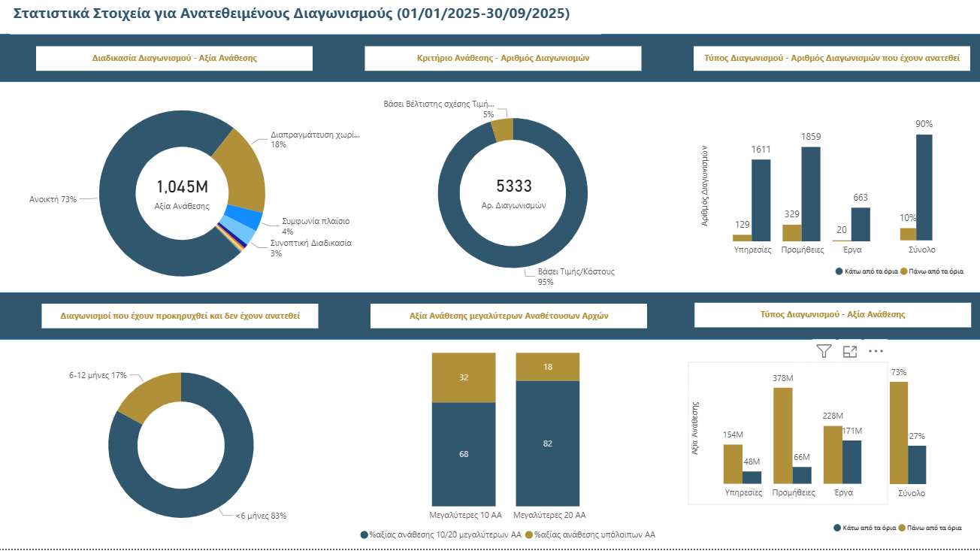
Task: Open the three-dot more options menu
Action: pos(876,351)
